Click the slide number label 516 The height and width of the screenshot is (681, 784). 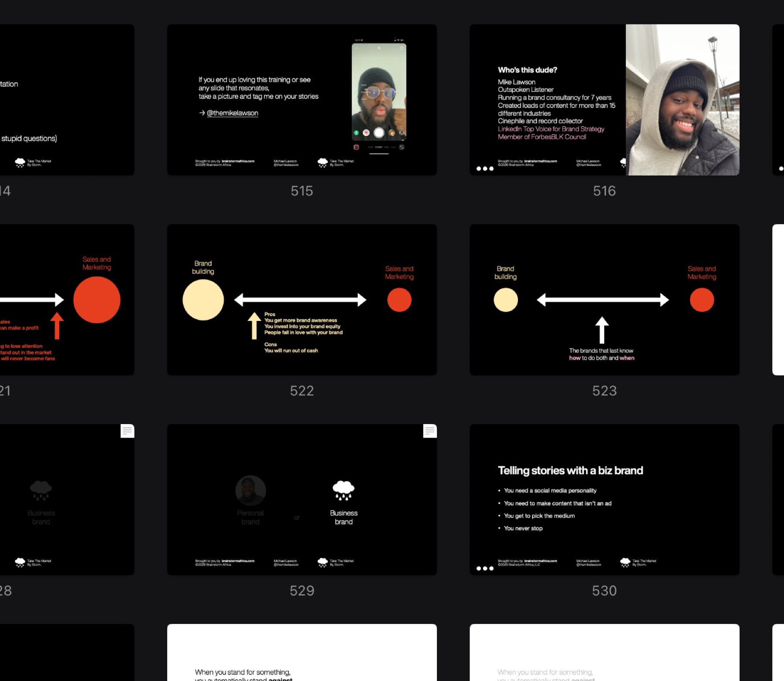(x=605, y=191)
